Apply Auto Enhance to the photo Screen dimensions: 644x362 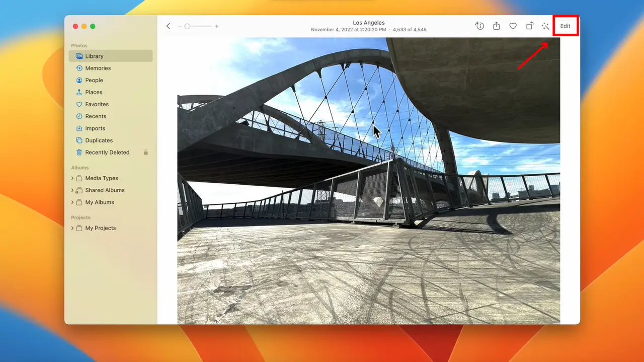point(545,26)
